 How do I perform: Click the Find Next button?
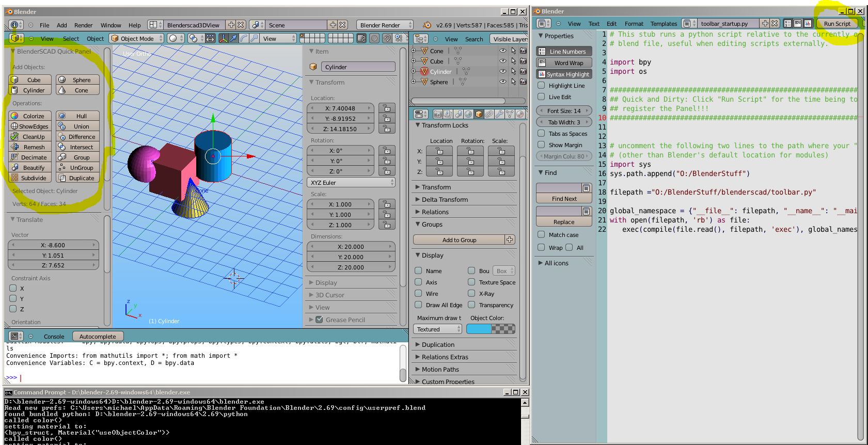tap(564, 199)
